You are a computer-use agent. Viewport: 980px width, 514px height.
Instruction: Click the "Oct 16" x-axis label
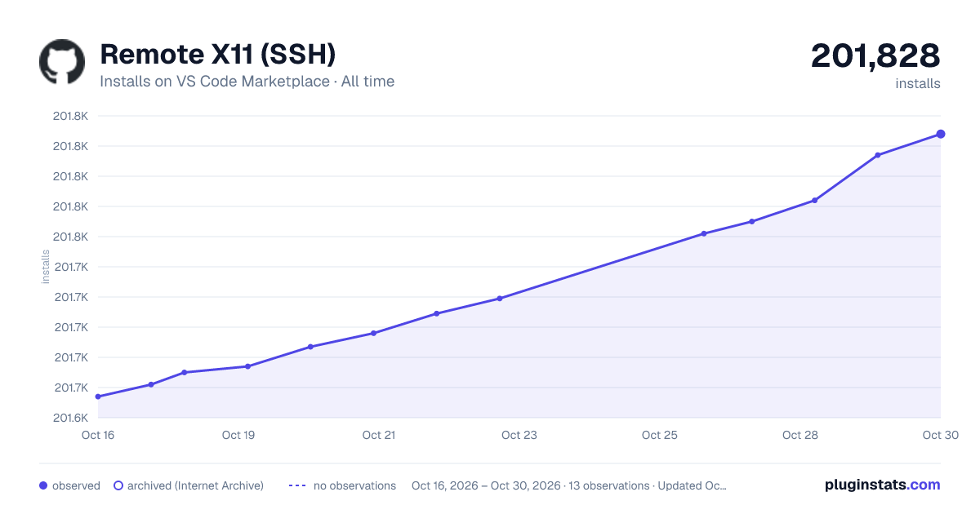point(98,435)
